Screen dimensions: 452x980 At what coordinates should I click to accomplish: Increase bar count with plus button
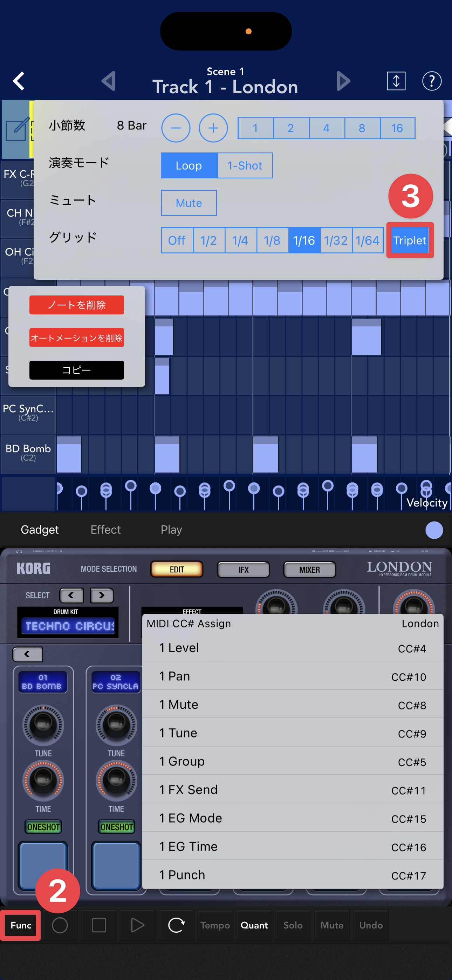(x=213, y=128)
